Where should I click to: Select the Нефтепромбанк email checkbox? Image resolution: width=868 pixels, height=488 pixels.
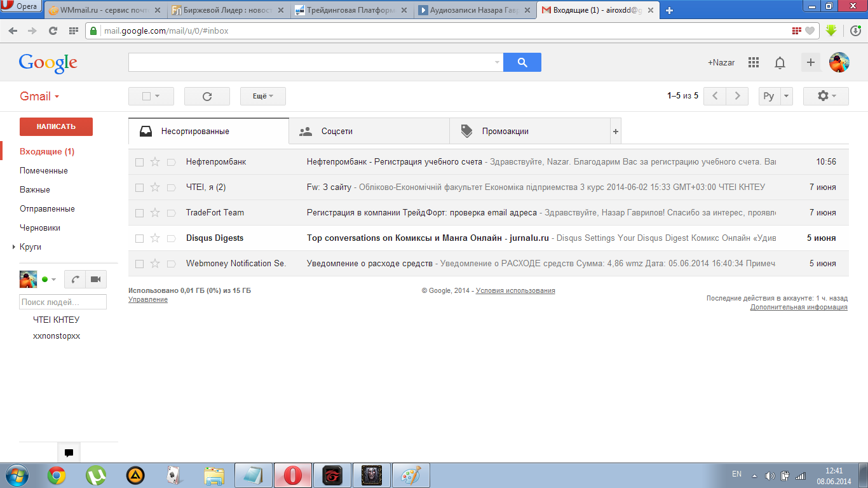tap(139, 162)
